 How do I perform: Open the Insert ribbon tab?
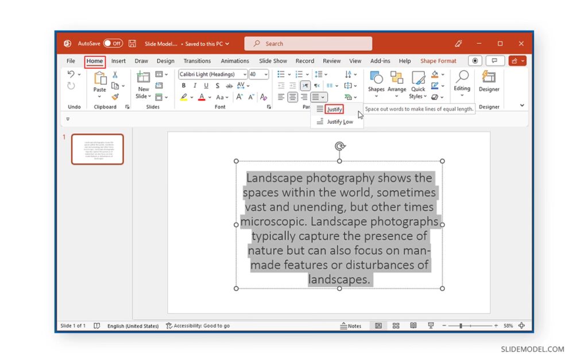pos(118,61)
